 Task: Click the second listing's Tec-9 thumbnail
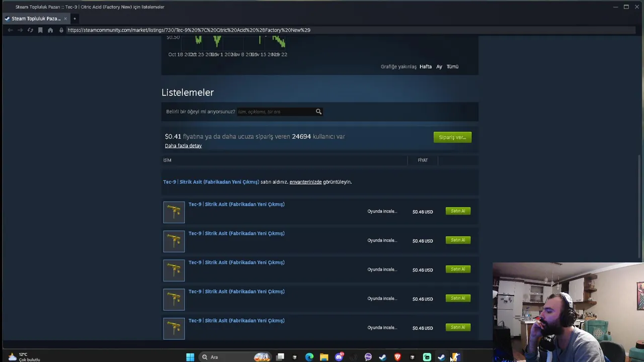pyautogui.click(x=174, y=241)
